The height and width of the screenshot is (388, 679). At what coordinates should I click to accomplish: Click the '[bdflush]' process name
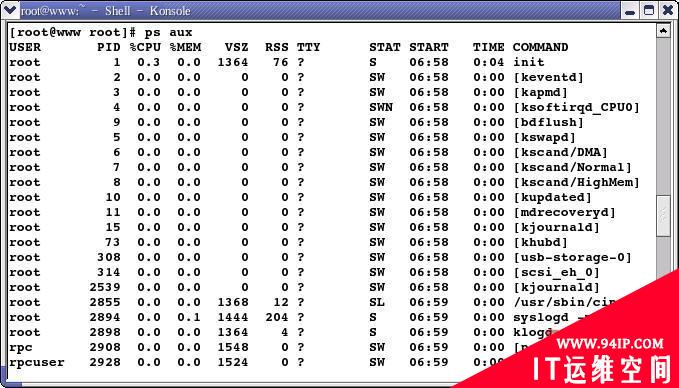[549, 123]
